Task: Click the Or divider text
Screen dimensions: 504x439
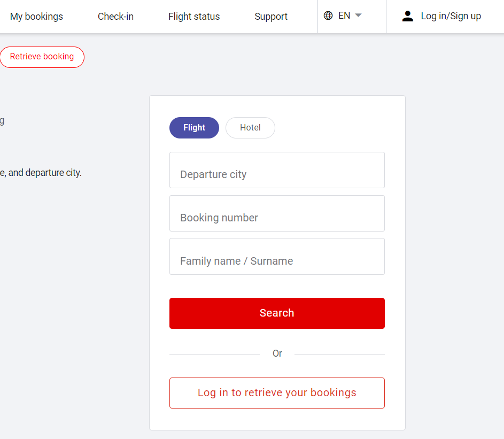Action: [277, 353]
